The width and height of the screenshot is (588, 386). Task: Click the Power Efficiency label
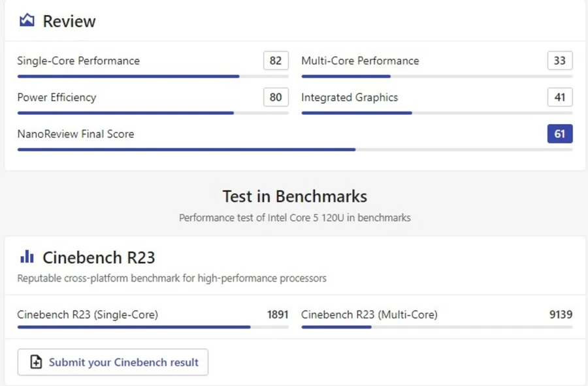click(57, 97)
